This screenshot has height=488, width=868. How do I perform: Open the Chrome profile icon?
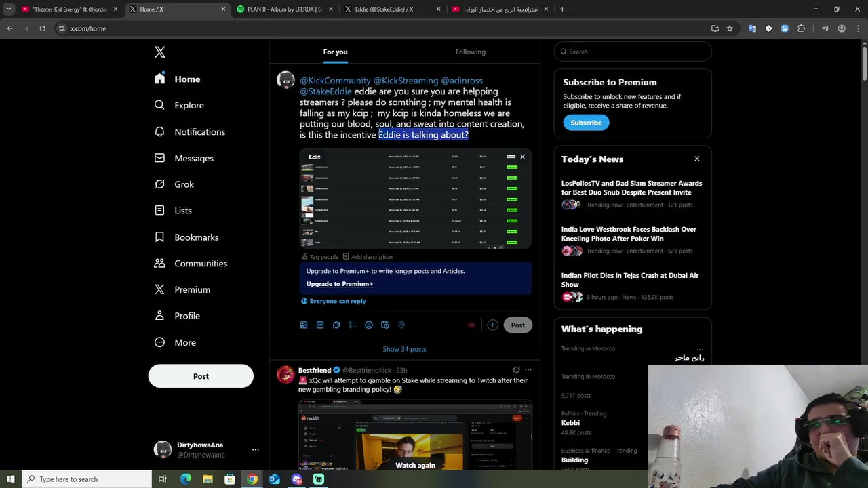pyautogui.click(x=842, y=28)
